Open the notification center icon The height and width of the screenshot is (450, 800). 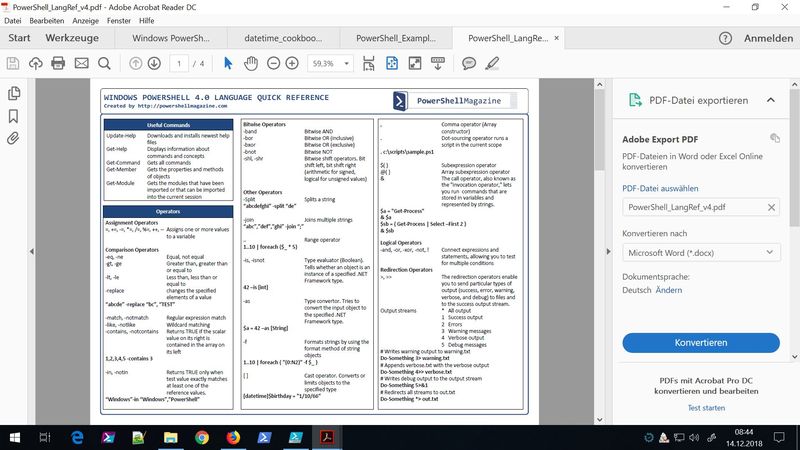point(779,437)
